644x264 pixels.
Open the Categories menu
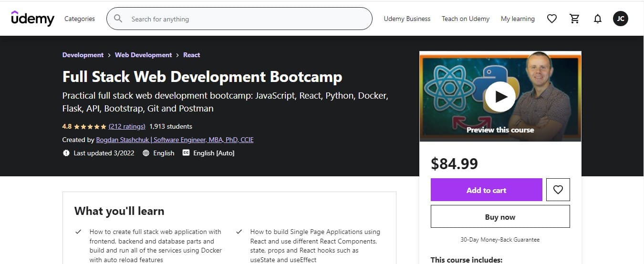(x=80, y=19)
